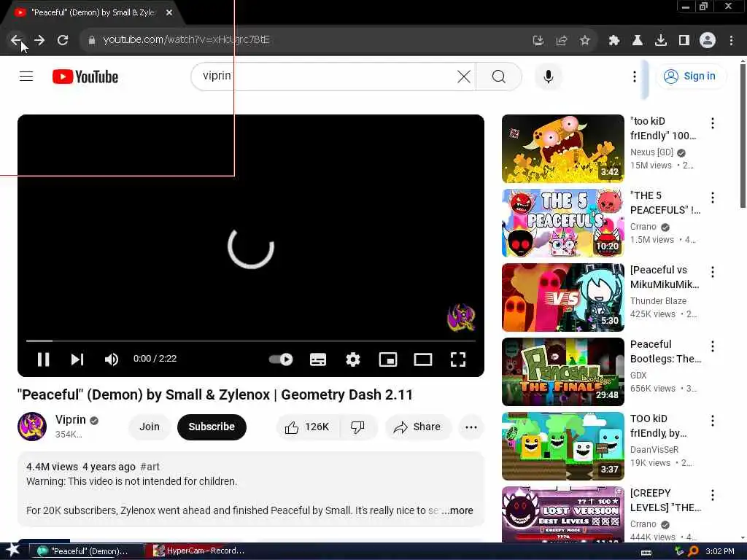Viewport: 747px width, 560px height.
Task: Skip to the next video
Action: [x=77, y=359]
